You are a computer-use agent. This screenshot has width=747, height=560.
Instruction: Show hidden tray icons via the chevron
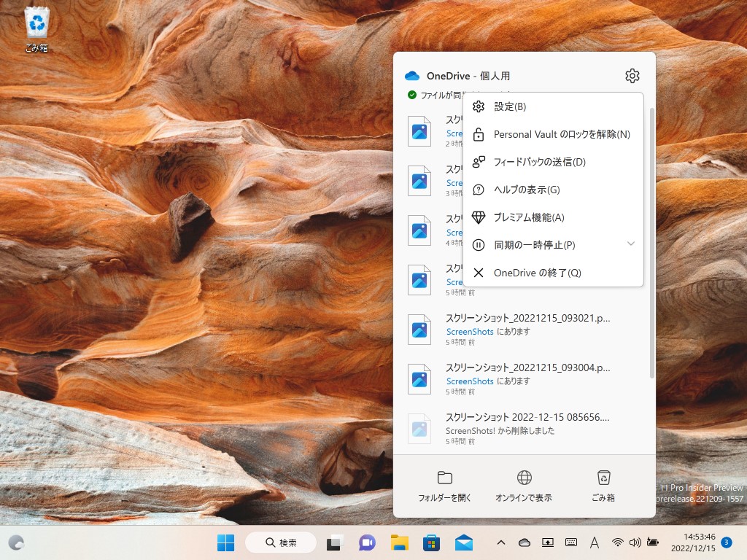pyautogui.click(x=500, y=542)
